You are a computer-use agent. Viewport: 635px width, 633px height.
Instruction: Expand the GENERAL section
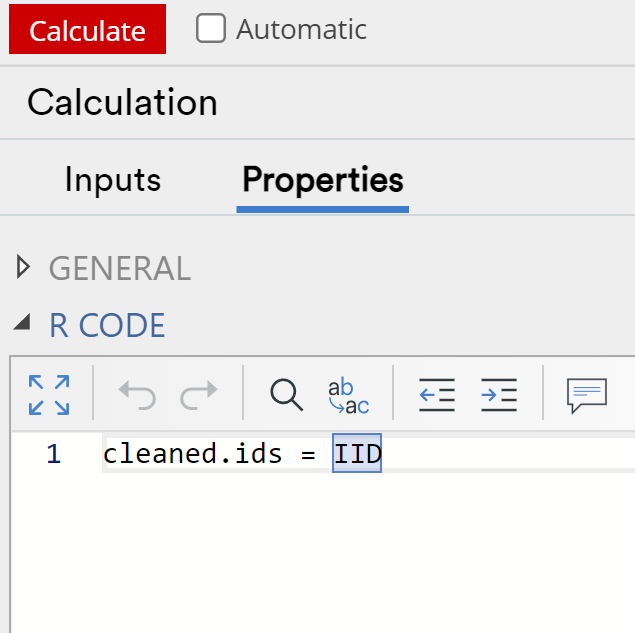[x=23, y=267]
